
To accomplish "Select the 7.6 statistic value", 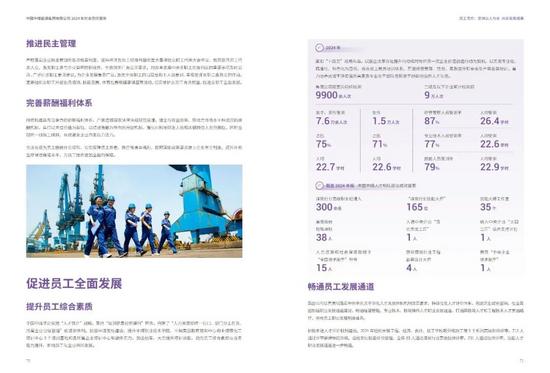I will pyautogui.click(x=323, y=121).
